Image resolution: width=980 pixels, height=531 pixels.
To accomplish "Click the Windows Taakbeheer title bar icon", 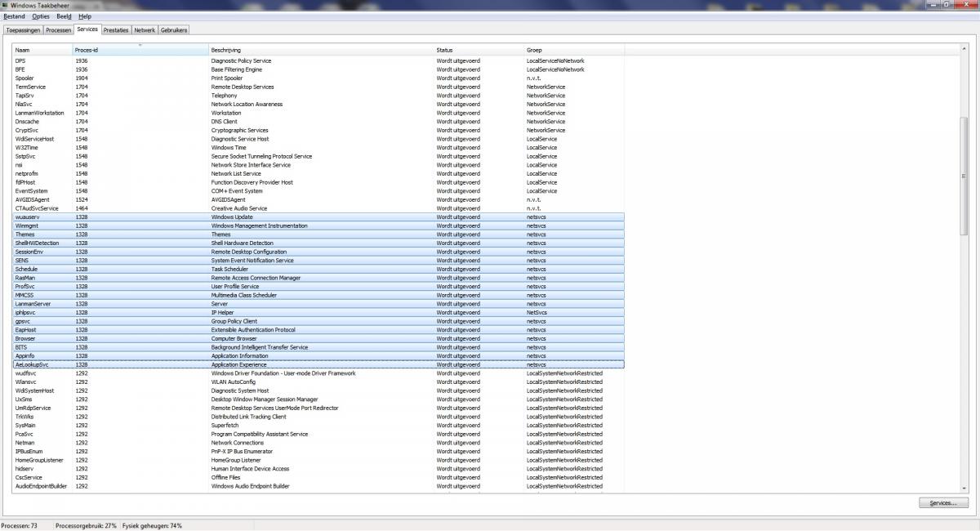I will 6,5.
